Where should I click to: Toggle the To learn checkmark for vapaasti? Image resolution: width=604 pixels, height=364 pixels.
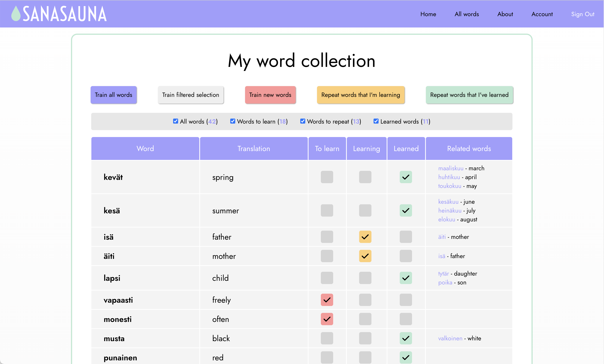click(x=327, y=300)
